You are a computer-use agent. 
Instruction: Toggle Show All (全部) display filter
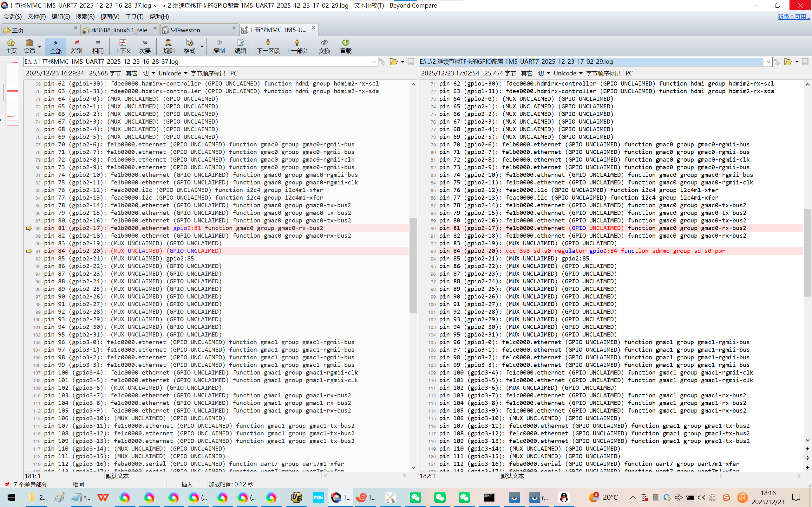(x=56, y=46)
